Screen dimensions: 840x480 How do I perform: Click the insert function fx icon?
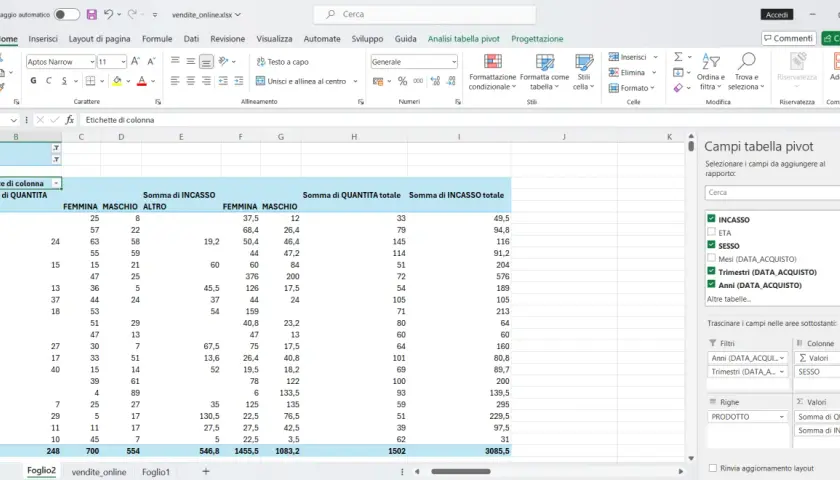70,120
